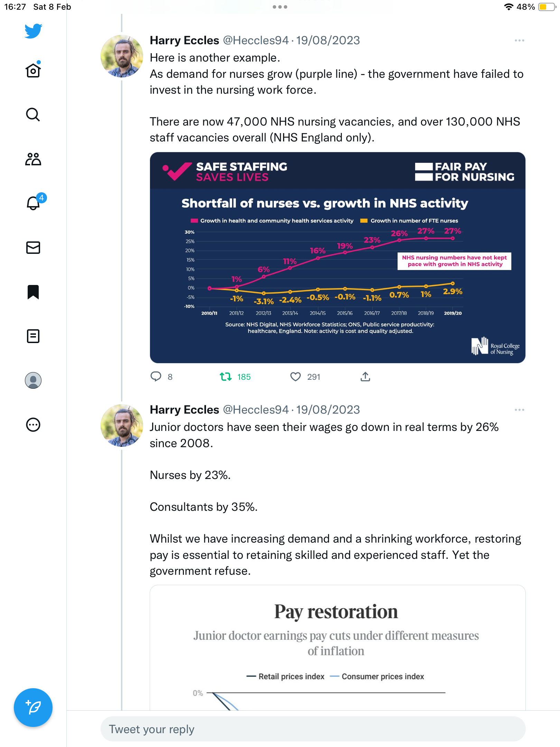Enlarge the Shortfall of nurses chart image

[x=338, y=258]
